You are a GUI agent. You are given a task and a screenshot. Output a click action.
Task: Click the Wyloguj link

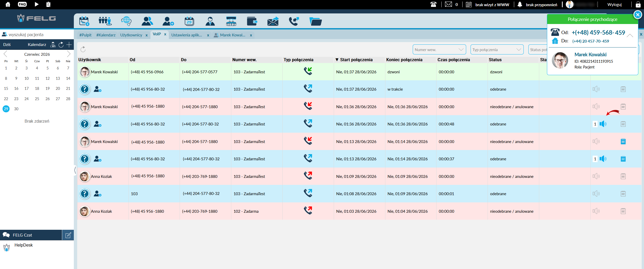(x=615, y=5)
